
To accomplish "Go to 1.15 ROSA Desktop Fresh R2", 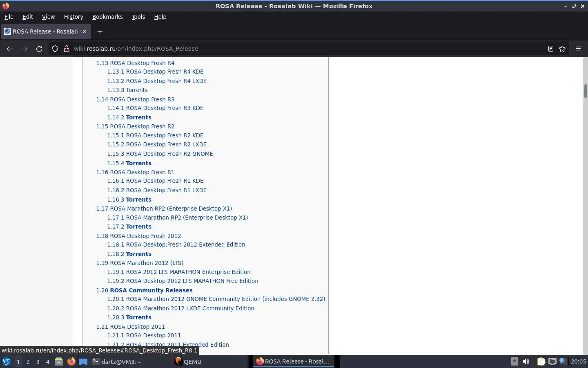I will point(135,126).
